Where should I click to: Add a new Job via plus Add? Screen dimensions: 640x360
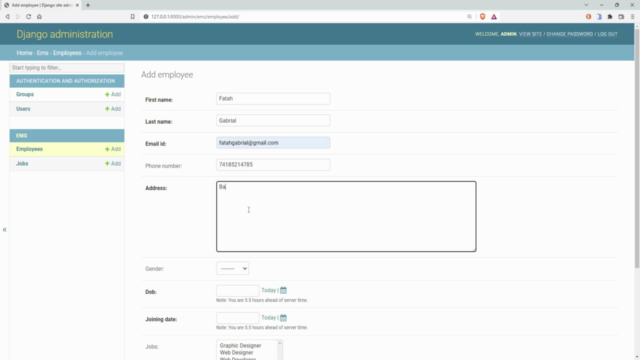click(x=113, y=164)
